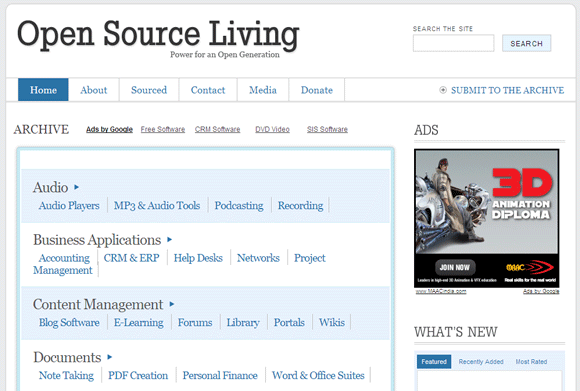This screenshot has width=580, height=391.
Task: Open the Sourced menu item
Action: pos(149,90)
